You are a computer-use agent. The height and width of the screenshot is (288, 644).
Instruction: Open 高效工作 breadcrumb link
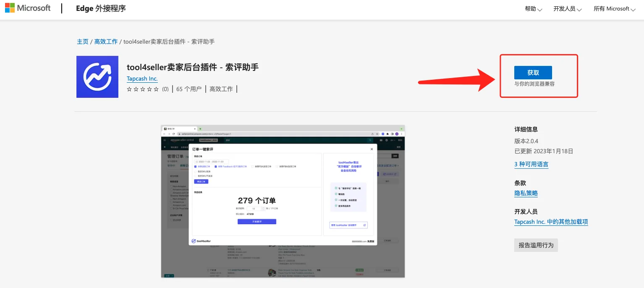(x=106, y=42)
